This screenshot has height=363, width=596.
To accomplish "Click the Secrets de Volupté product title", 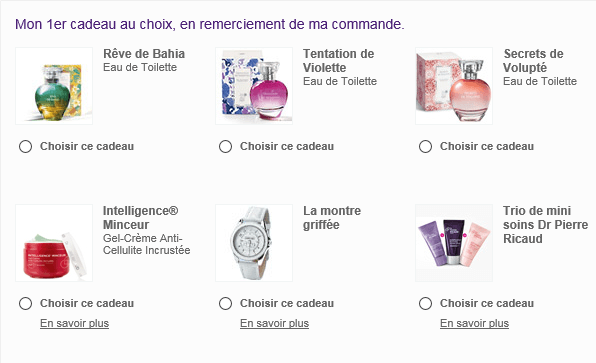I will tap(533, 60).
